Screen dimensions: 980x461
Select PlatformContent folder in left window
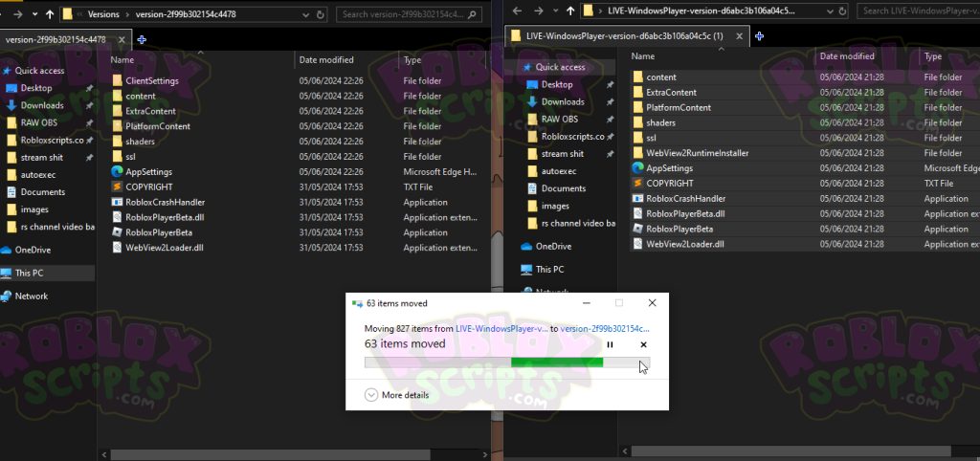(158, 126)
